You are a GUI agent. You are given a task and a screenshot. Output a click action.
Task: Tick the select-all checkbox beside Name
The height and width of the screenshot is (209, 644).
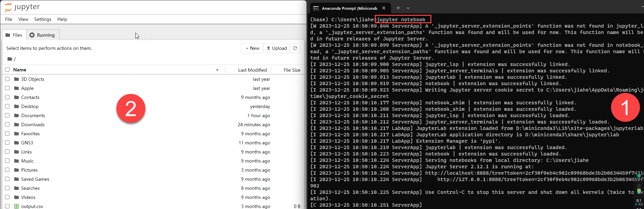7,69
